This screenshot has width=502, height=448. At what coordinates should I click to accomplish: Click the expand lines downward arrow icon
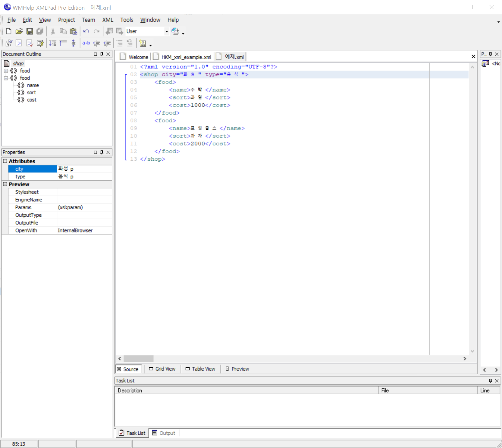point(53,43)
